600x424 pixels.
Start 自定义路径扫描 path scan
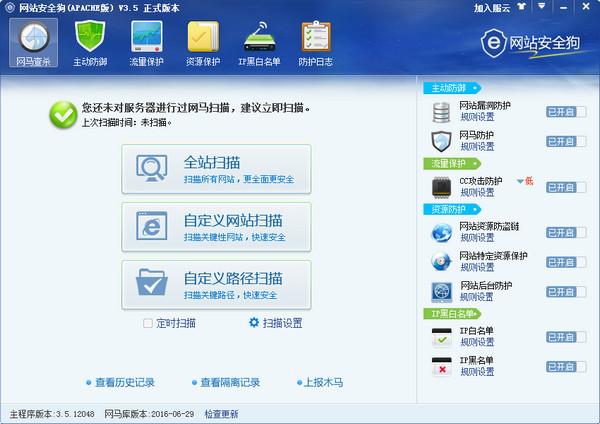[x=216, y=285]
